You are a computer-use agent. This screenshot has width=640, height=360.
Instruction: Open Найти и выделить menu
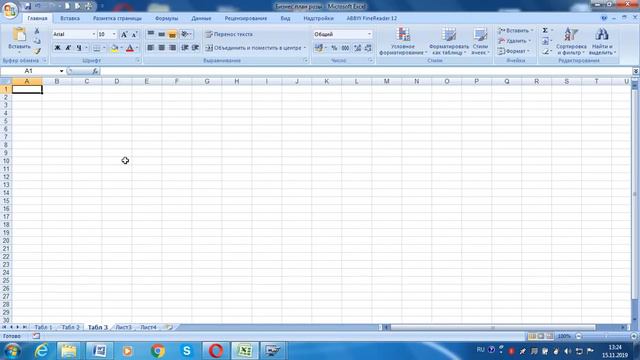pyautogui.click(x=602, y=41)
